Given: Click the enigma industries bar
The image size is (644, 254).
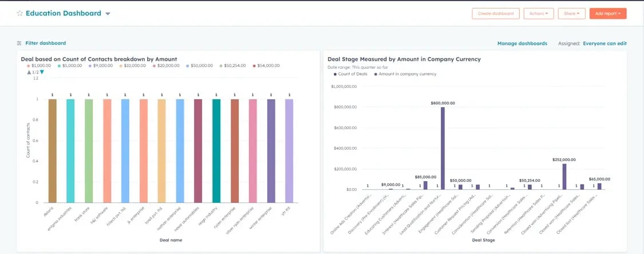Looking at the screenshot, I should click(x=70, y=151).
